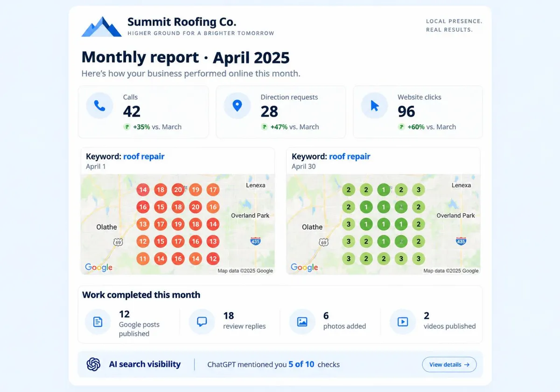The height and width of the screenshot is (392, 560).
Task: Click the '2 videos published' stat text
Action: coord(450,321)
